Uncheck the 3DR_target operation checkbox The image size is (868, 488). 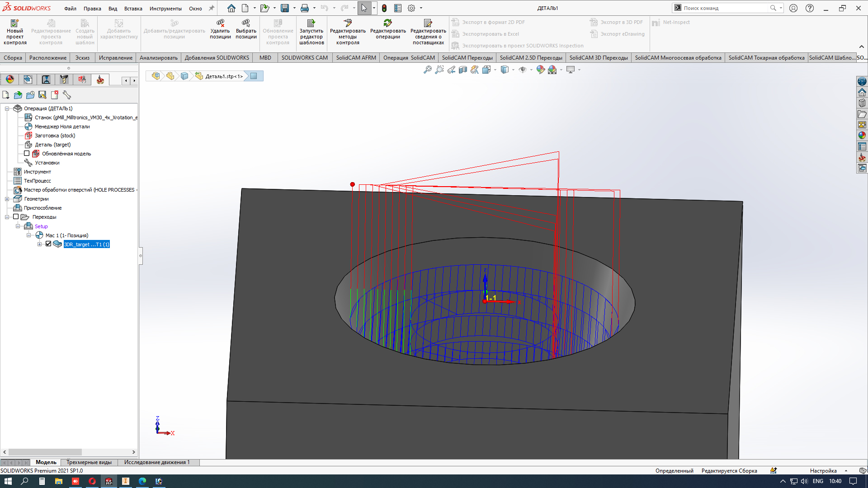(48, 244)
